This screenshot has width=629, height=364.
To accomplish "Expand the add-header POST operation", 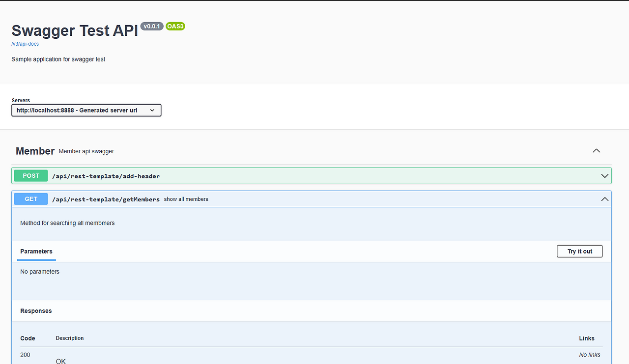I will [x=604, y=175].
